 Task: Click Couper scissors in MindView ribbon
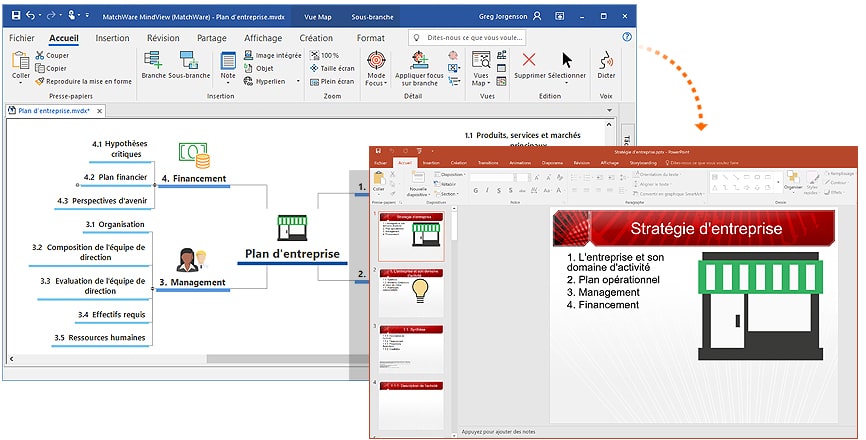[52, 55]
